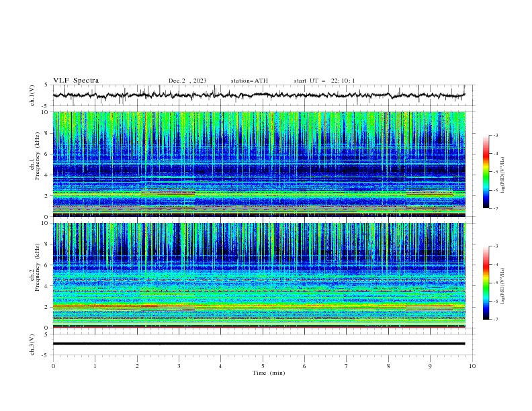This screenshot has height=411, width=532.
Task: Click the 'ch.3(V)' axis label
Action: (32, 345)
